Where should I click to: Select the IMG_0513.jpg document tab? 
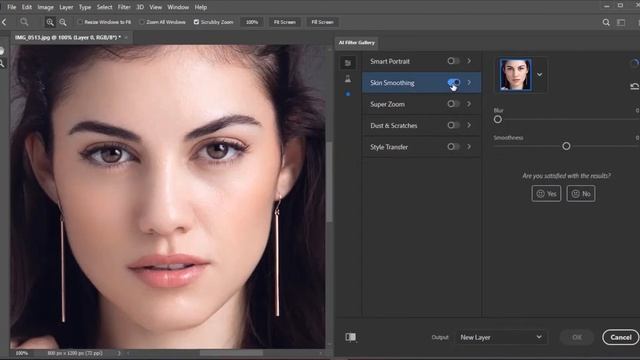(67, 38)
